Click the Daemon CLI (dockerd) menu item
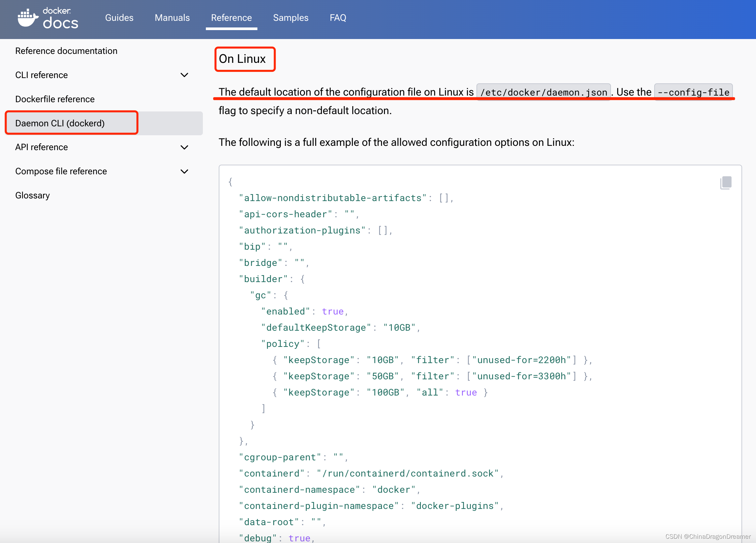Viewport: 756px width, 543px height. [60, 123]
